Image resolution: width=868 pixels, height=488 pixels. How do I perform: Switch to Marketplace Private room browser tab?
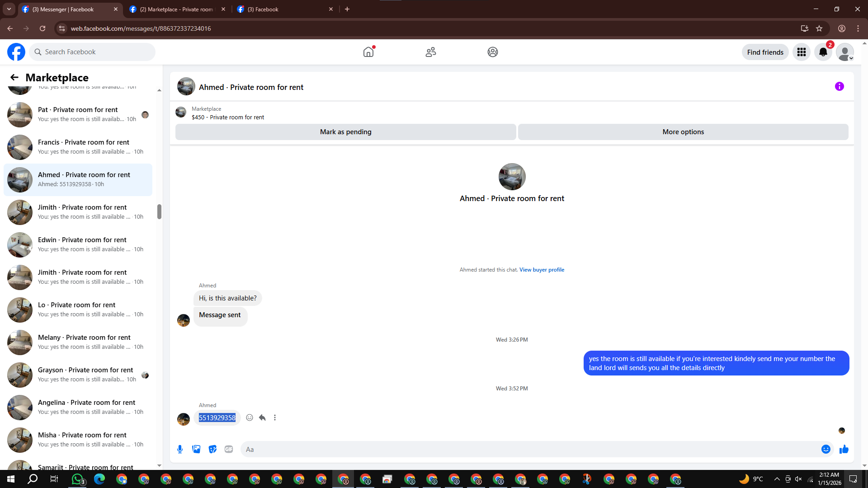176,9
